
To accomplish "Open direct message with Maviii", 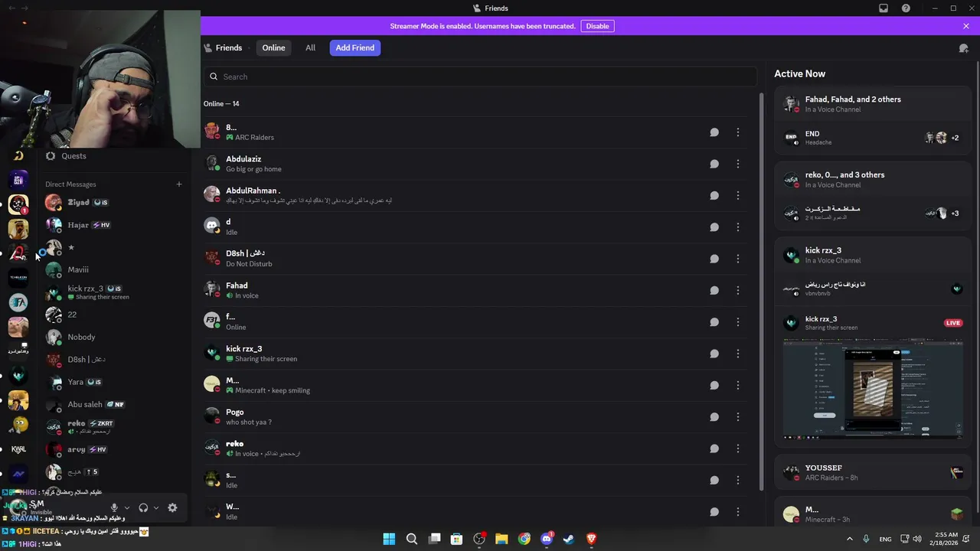I will 115,269.
